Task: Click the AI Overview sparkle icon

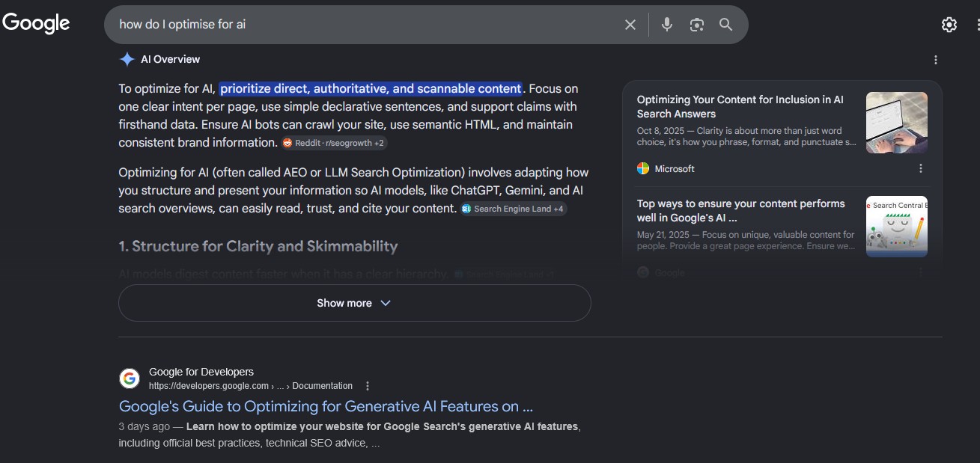Action: coord(127,59)
